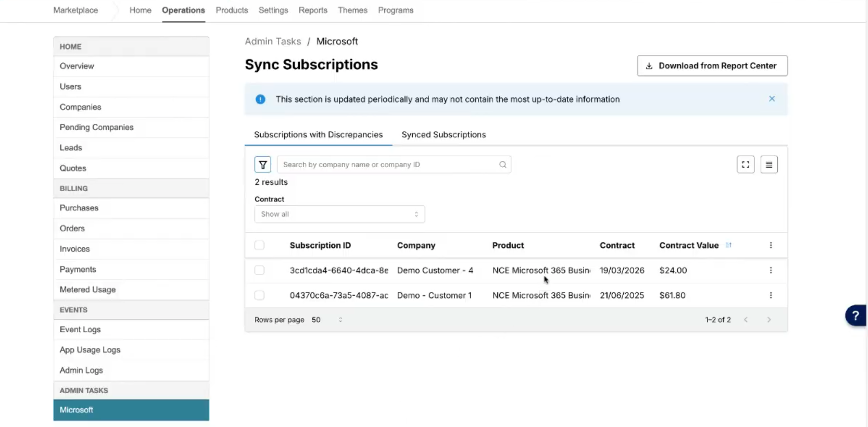868x427 pixels.
Task: Click company cell Demo Customer - 4
Action: (x=435, y=270)
